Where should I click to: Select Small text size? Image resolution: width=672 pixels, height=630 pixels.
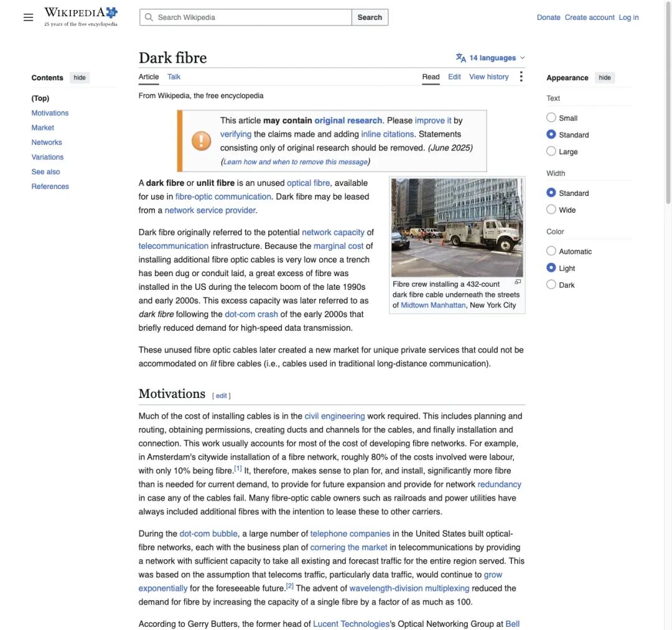[551, 118]
